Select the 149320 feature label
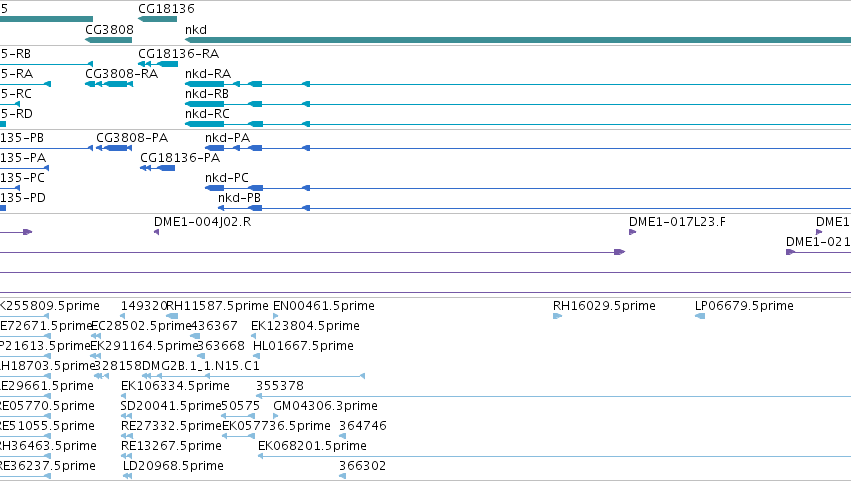Image resolution: width=851 pixels, height=481 pixels. (144, 306)
